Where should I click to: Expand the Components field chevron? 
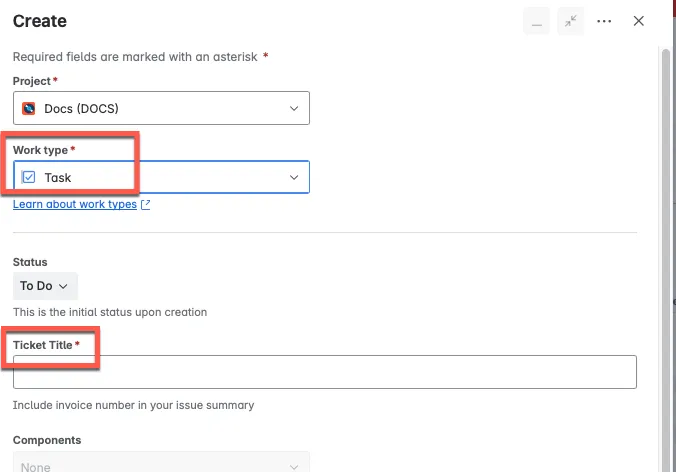[x=294, y=467]
